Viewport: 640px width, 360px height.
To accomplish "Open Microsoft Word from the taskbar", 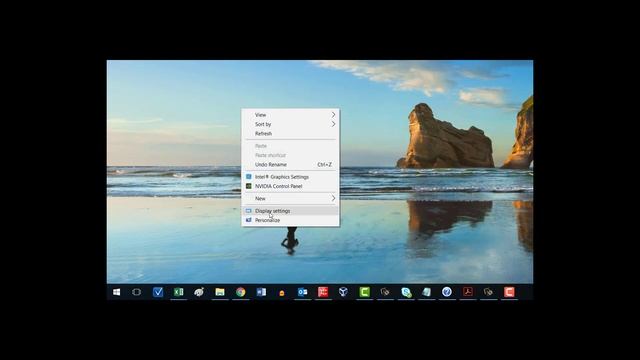I will (261, 292).
